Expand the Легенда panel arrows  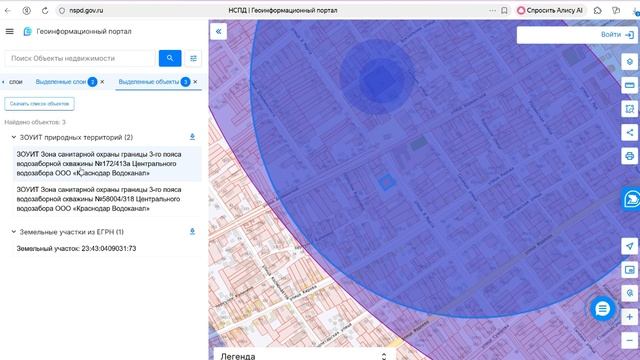click(384, 356)
